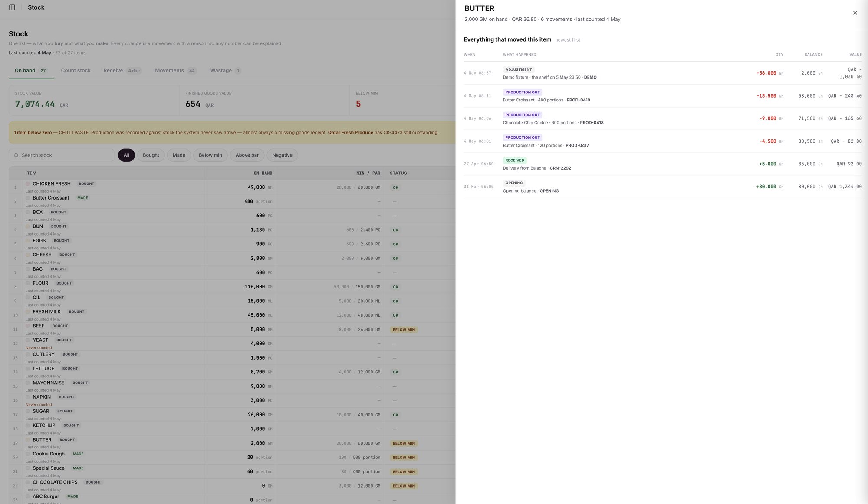This screenshot has width=868, height=504.
Task: Click the -56,000 adjustment quantity
Action: tap(766, 73)
